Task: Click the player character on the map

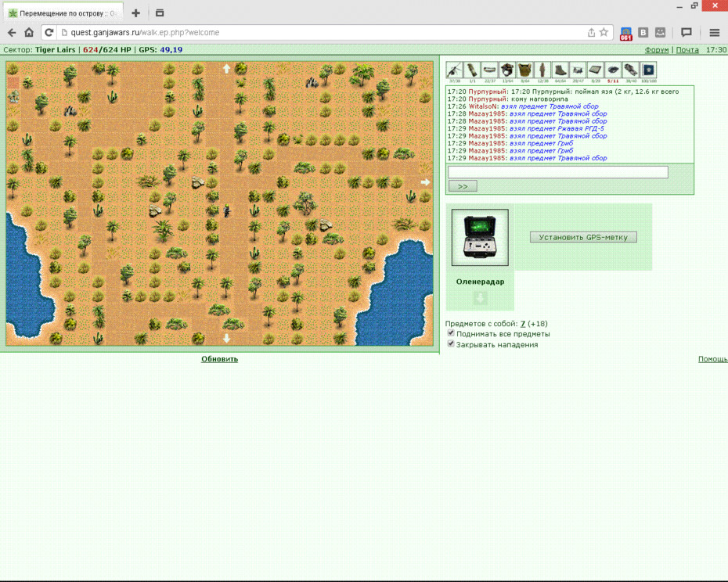Action: point(226,210)
